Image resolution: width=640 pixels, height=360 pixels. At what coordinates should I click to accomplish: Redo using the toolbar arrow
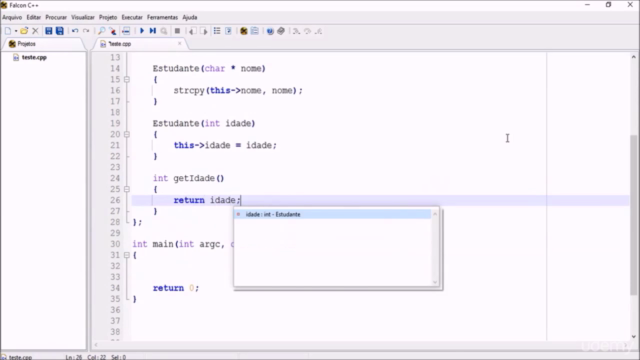86,31
